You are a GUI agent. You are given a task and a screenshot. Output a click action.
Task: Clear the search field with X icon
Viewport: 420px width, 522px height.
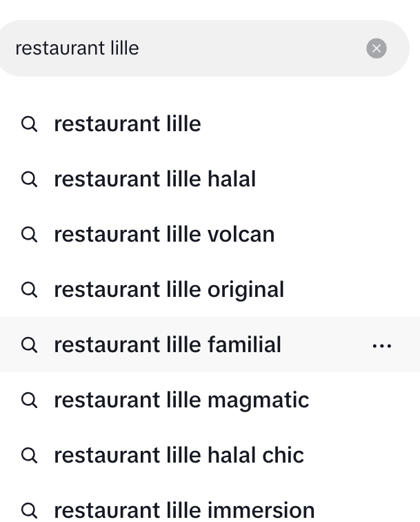click(376, 48)
